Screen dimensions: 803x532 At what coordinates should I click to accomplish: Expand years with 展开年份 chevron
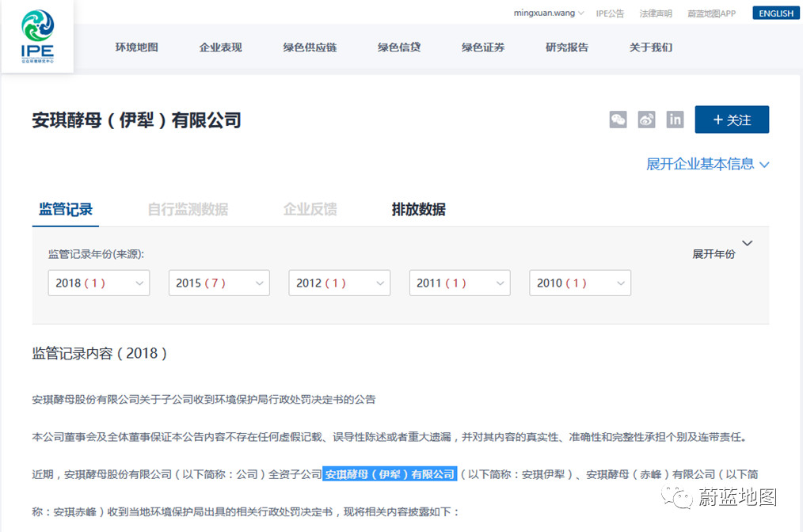point(748,243)
